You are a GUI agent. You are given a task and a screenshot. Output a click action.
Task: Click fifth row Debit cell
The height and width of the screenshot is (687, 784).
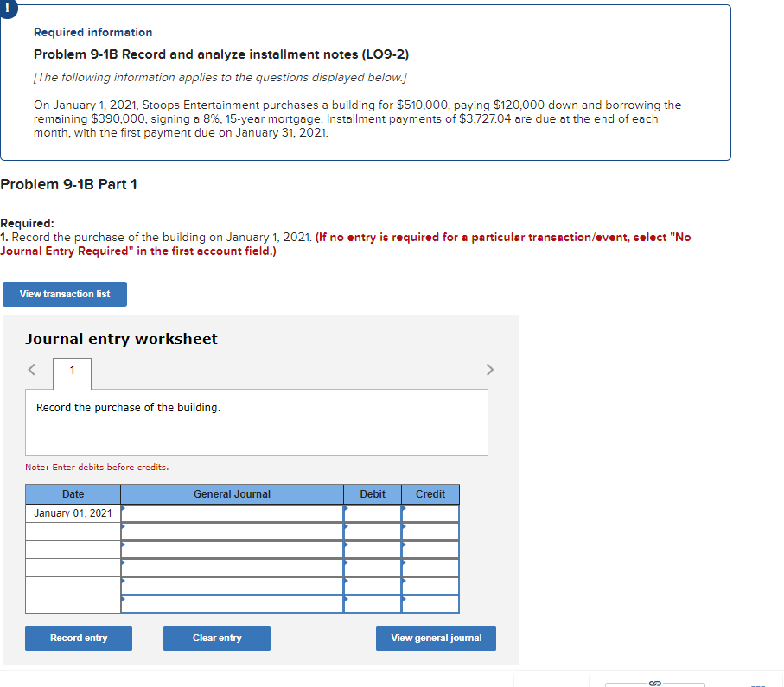coord(373,586)
